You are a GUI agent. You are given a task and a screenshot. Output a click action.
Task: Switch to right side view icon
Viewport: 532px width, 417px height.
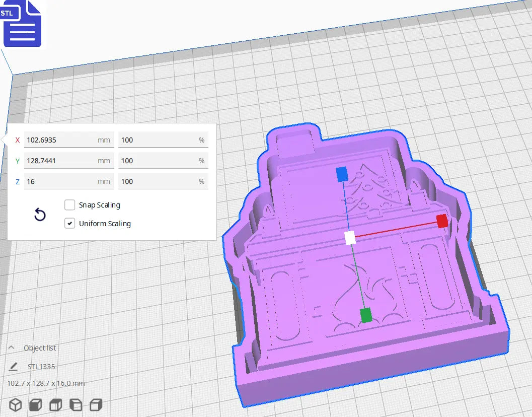(x=96, y=404)
